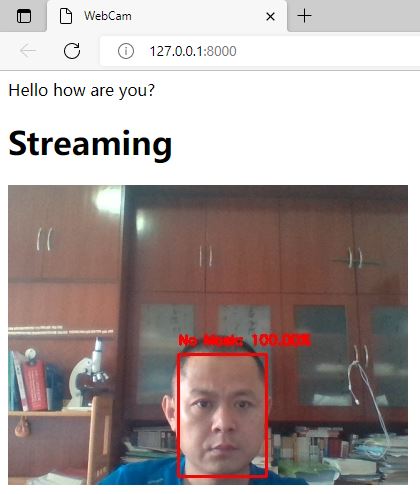Click the webcam stream image

tap(208, 335)
